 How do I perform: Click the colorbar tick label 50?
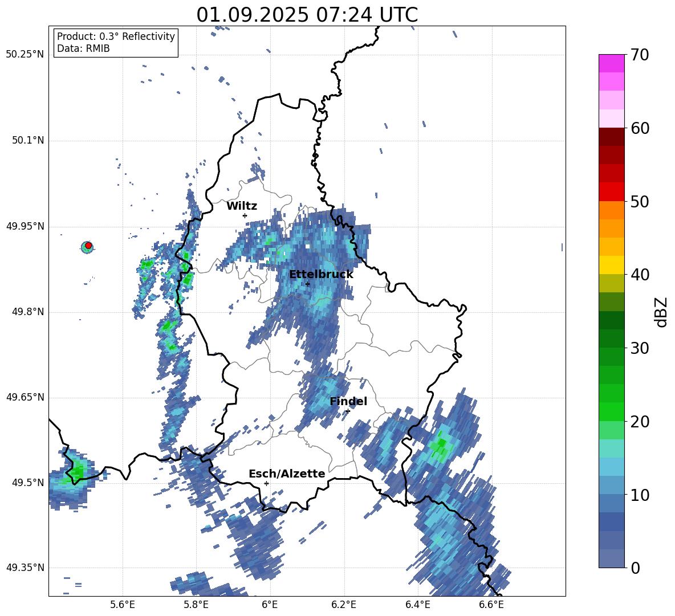click(640, 202)
